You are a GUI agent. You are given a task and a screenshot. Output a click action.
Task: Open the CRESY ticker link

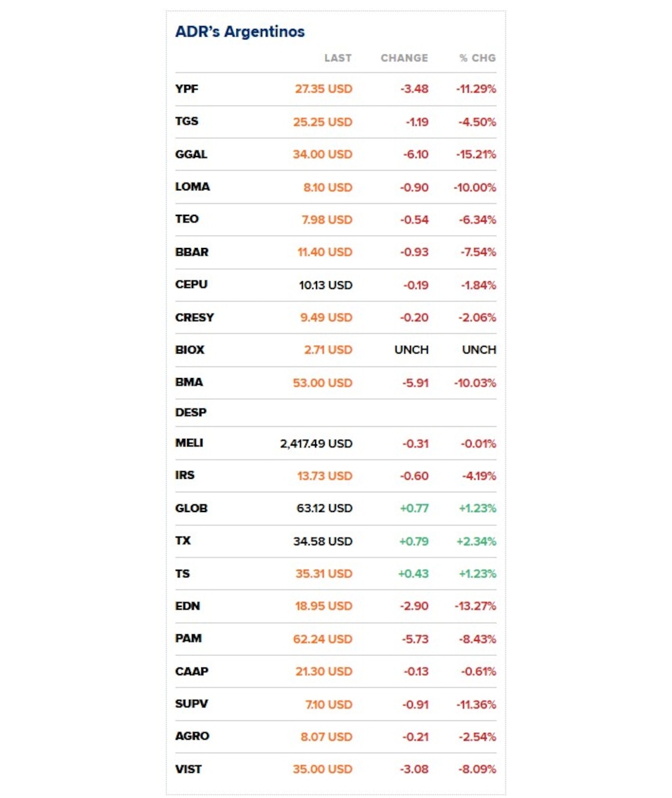click(x=194, y=317)
